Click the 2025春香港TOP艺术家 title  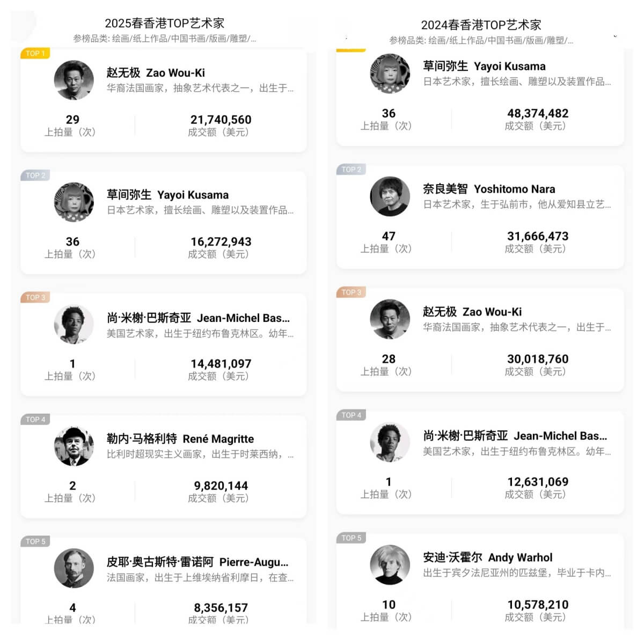(164, 23)
